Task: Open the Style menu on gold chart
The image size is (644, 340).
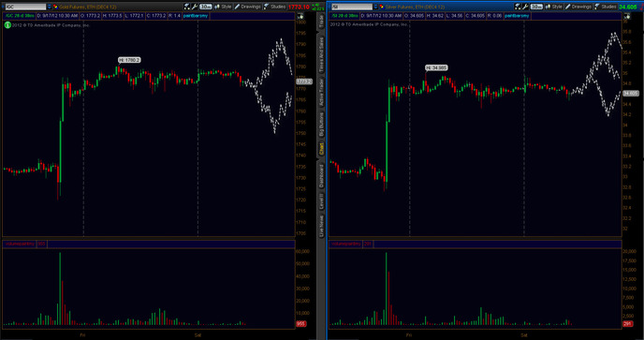Action: [224, 7]
